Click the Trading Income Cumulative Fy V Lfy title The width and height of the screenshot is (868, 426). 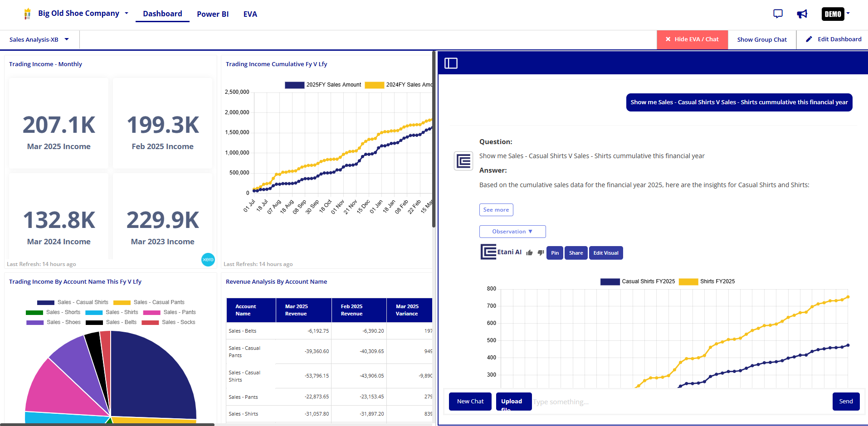pyautogui.click(x=276, y=64)
